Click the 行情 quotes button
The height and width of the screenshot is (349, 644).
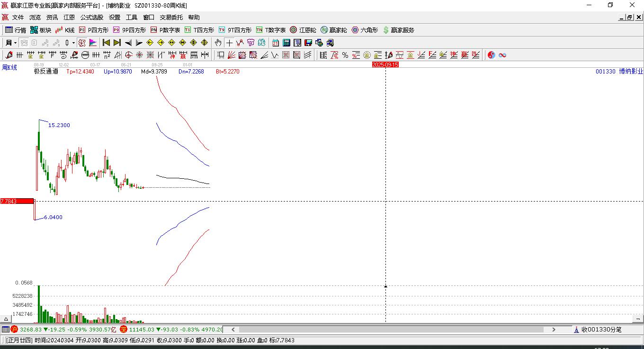click(16, 30)
